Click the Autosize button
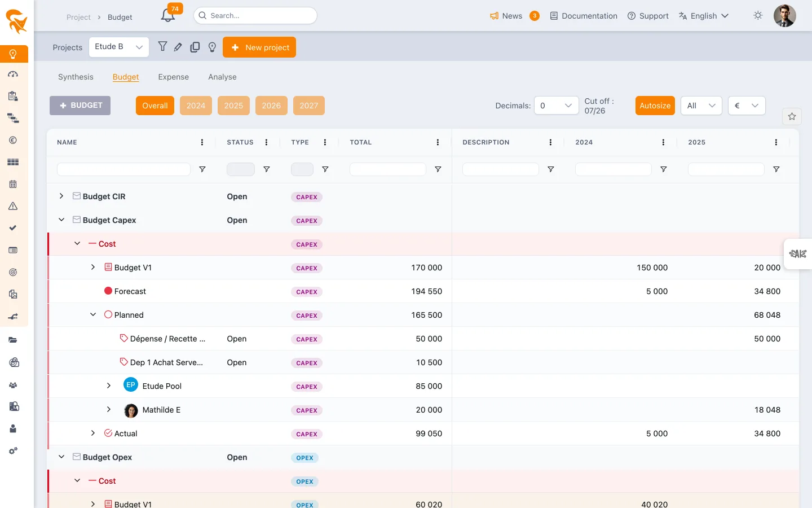Screen dimensions: 812x508 tap(655, 106)
